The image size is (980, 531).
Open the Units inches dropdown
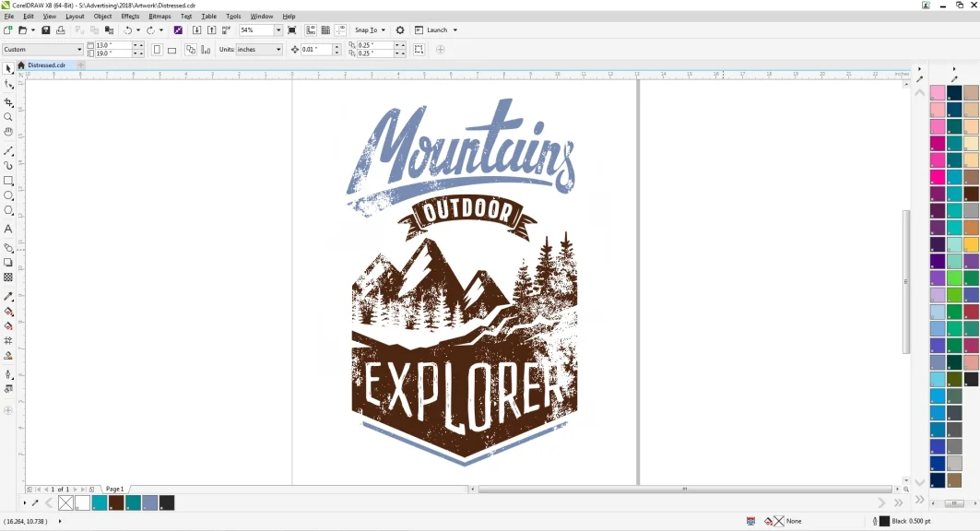pos(278,50)
